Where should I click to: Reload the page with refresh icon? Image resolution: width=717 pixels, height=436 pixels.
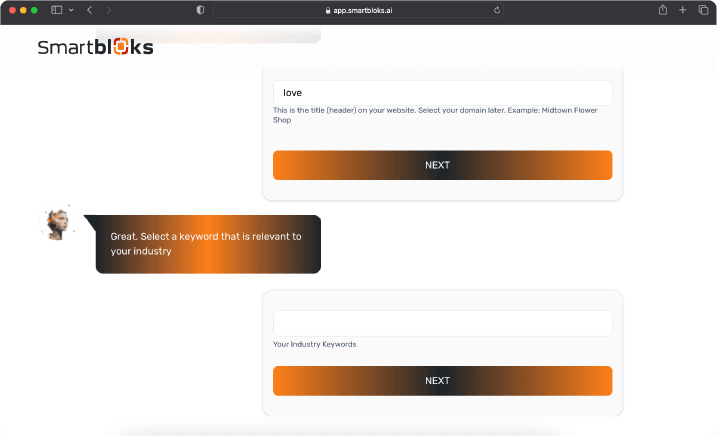(x=497, y=10)
